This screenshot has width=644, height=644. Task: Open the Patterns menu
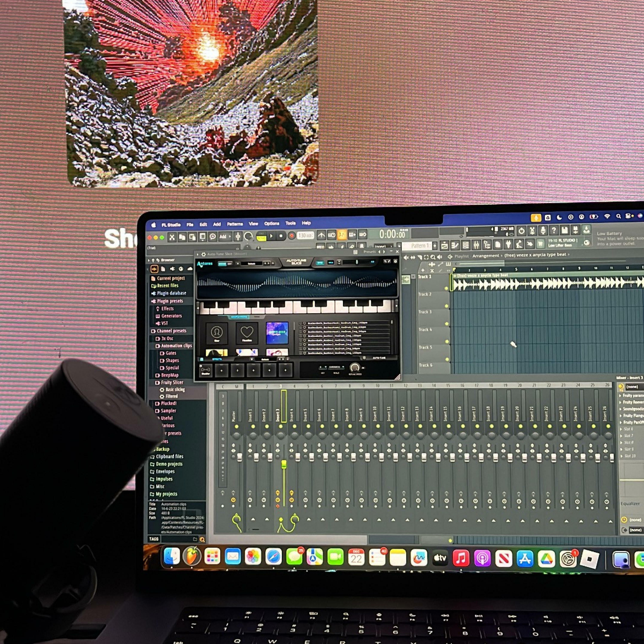[x=235, y=224]
